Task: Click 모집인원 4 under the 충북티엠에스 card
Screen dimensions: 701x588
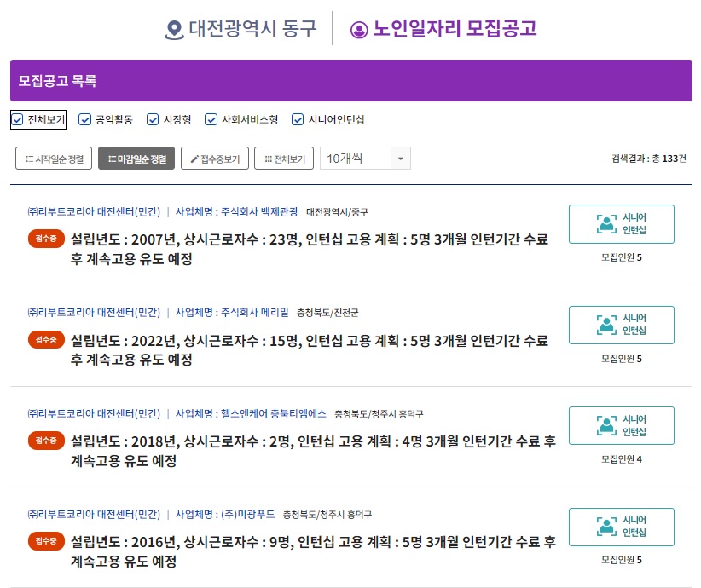Action: click(x=622, y=459)
